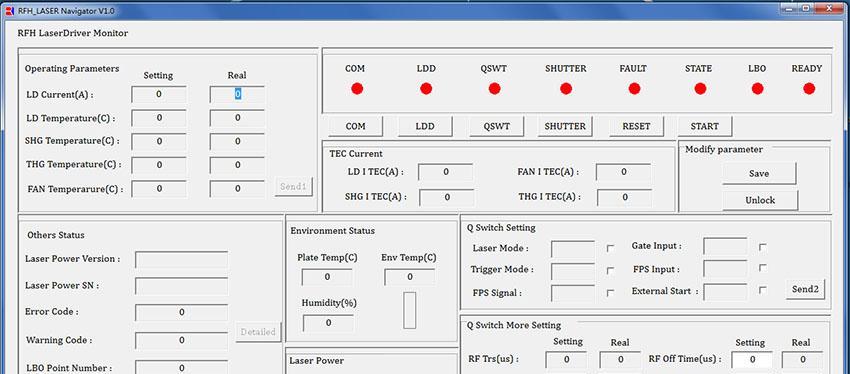Click the RESET button

pos(636,126)
